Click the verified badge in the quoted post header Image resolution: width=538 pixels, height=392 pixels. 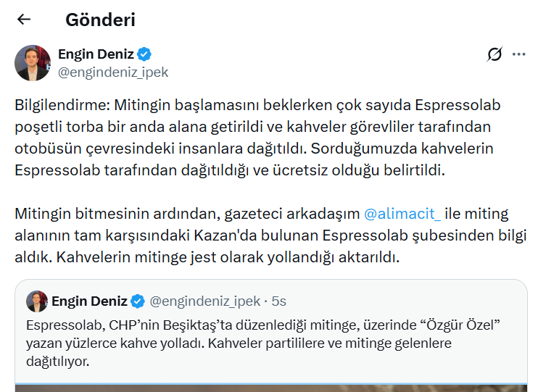138,301
